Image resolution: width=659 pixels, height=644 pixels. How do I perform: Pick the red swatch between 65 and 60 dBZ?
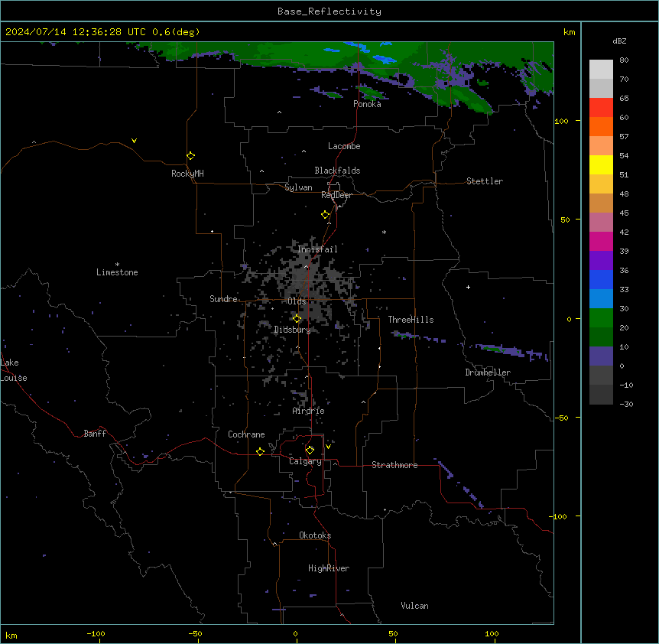(601, 108)
